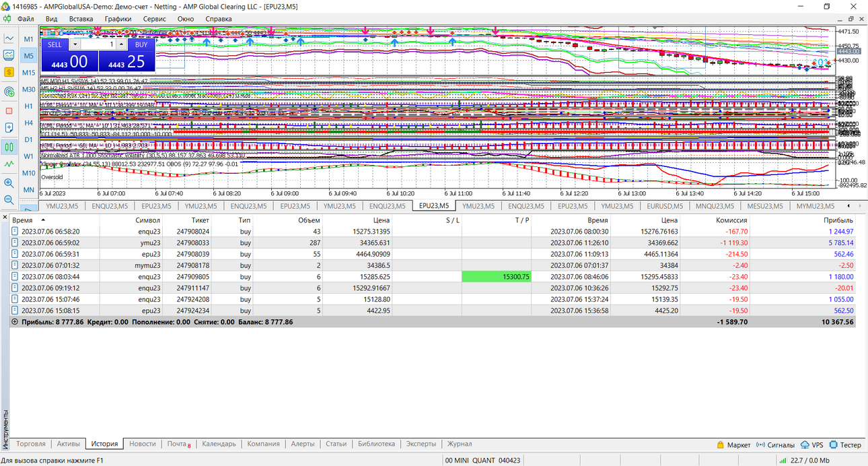This screenshot has width=868, height=466.
Task: Sort history by Комиссия column header
Action: point(731,220)
